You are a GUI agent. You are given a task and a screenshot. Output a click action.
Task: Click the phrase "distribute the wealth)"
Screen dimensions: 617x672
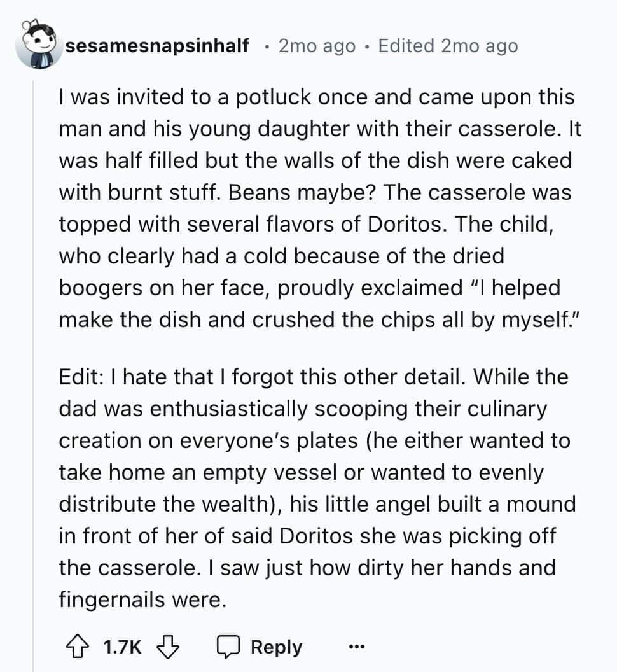click(170, 504)
